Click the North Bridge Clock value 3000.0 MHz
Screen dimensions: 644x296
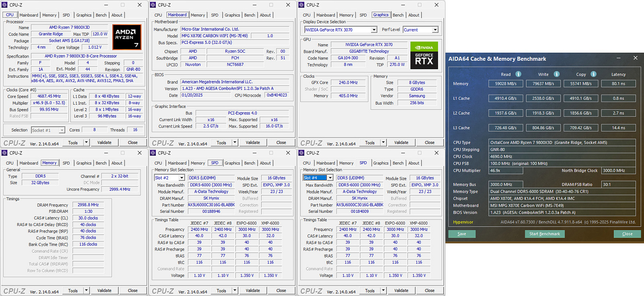click(618, 171)
